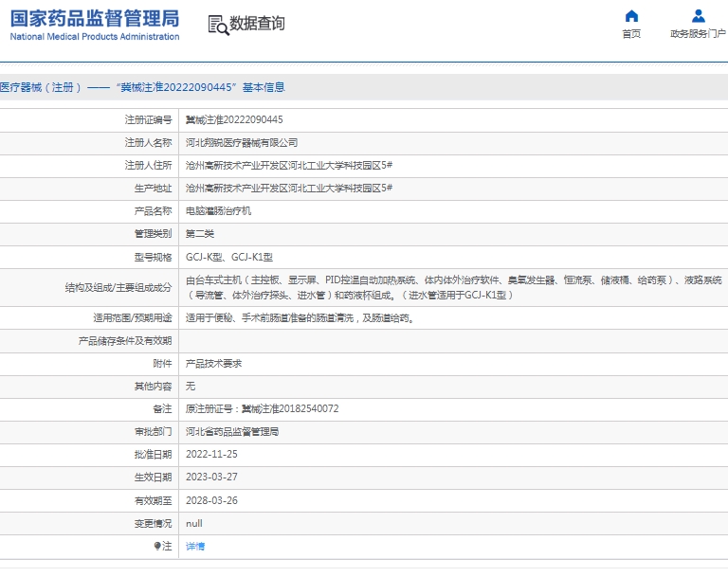Click model spec GCJ-K型、GCJ-K1型
The height and width of the screenshot is (577, 728).
click(229, 257)
